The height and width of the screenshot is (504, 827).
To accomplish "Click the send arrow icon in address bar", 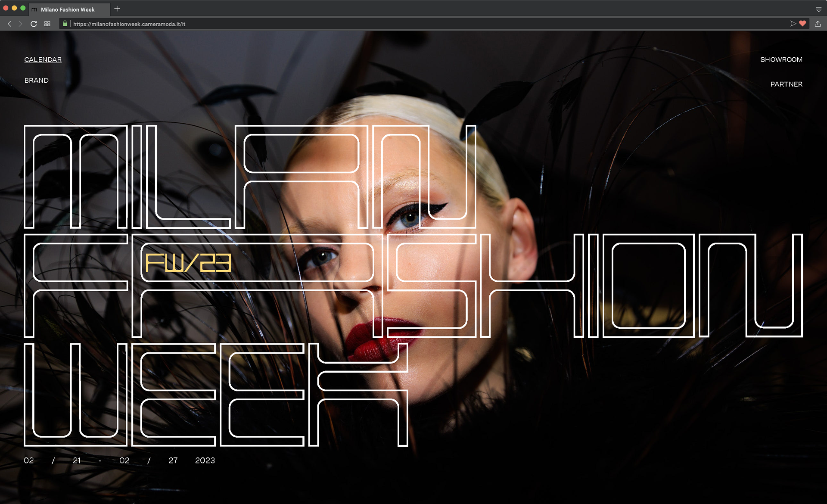I will (x=793, y=24).
